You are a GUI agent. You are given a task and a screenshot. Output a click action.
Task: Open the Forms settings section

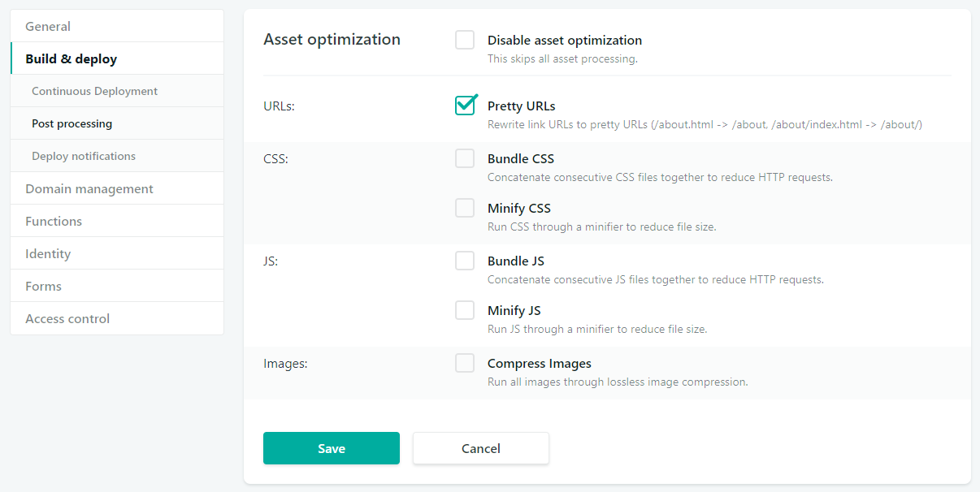(x=43, y=286)
